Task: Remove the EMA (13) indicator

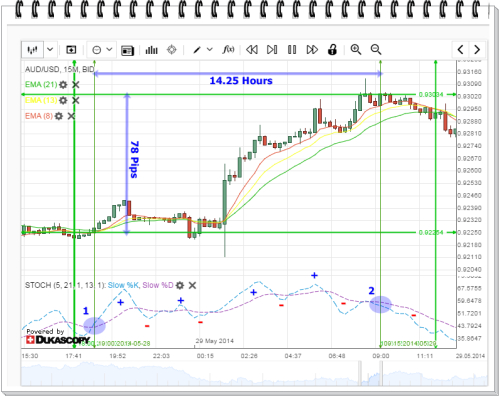Action: point(76,100)
